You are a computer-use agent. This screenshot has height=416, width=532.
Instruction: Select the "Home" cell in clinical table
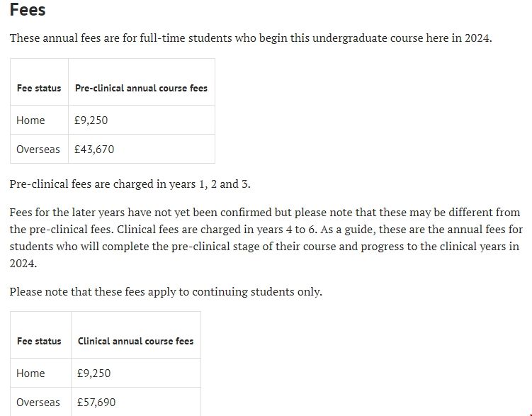30,373
